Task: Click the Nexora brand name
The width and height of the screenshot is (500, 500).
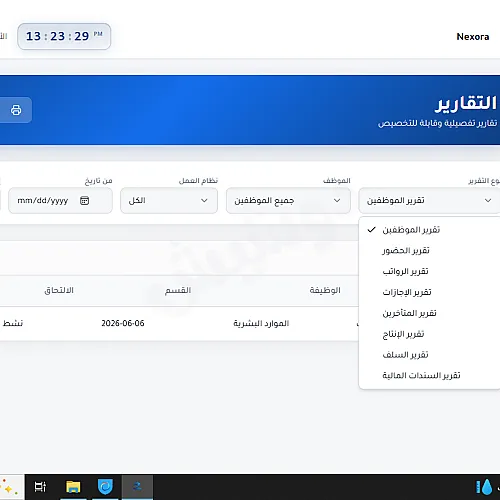Action: pyautogui.click(x=473, y=37)
